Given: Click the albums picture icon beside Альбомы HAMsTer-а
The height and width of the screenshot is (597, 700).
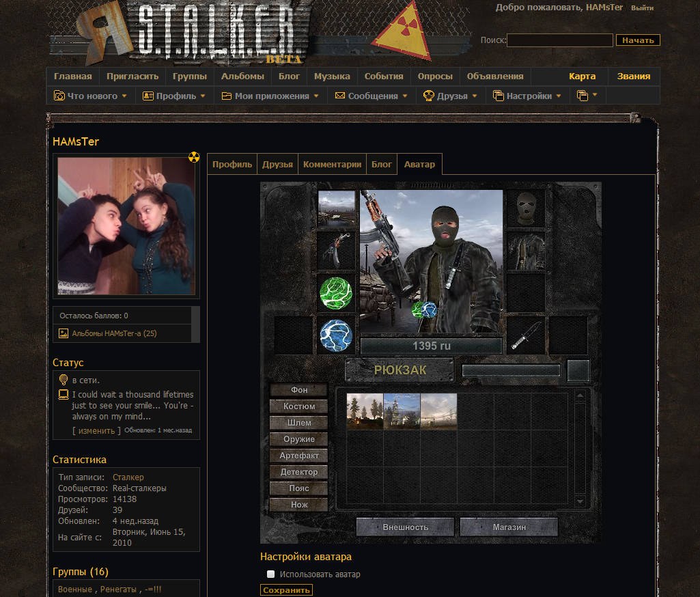Looking at the screenshot, I should pyautogui.click(x=64, y=333).
